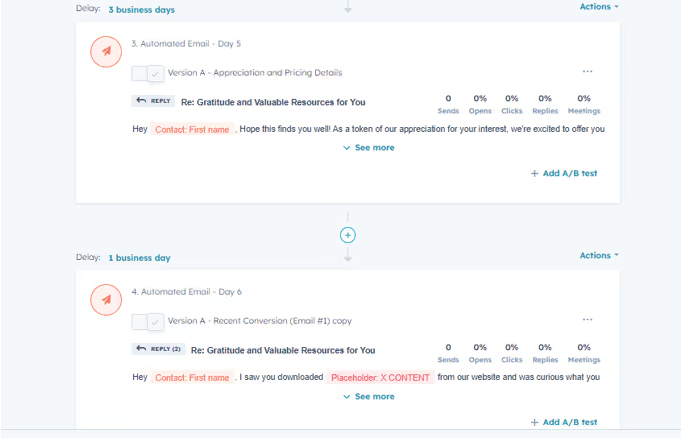This screenshot has width=682, height=439.
Task: Change the 3 business days delay
Action: 141,10
